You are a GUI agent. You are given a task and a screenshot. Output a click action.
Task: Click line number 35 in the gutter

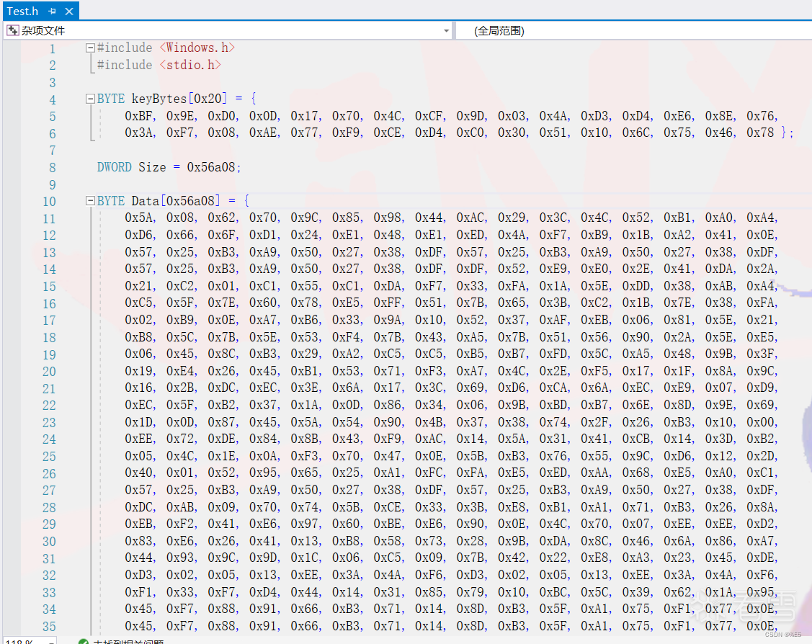[49, 627]
